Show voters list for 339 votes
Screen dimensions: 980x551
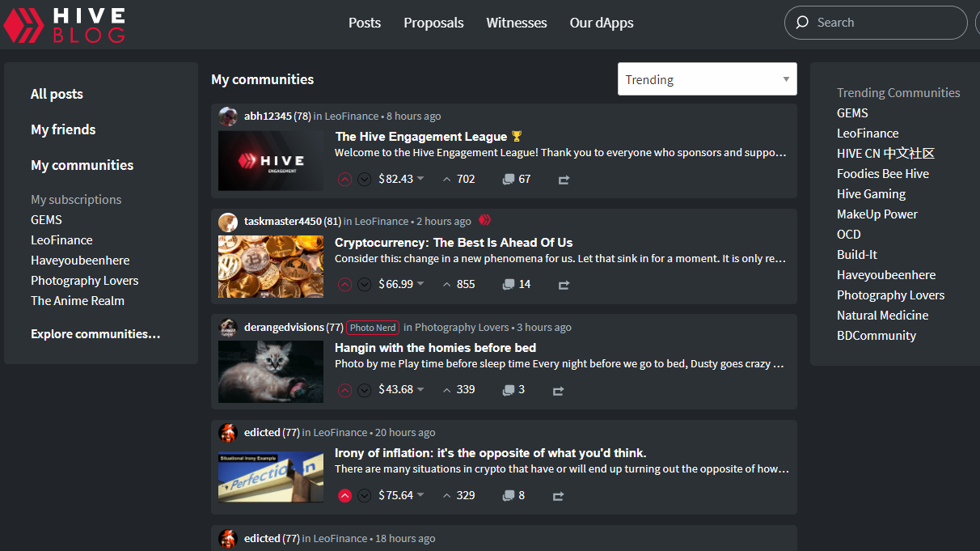pos(458,390)
